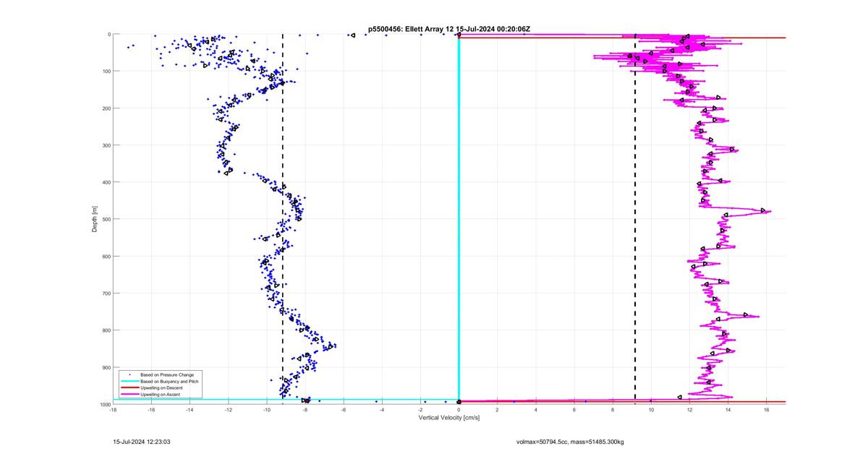The image size is (868, 454).
Task: Click depth tick label '900'
Action: pos(105,367)
